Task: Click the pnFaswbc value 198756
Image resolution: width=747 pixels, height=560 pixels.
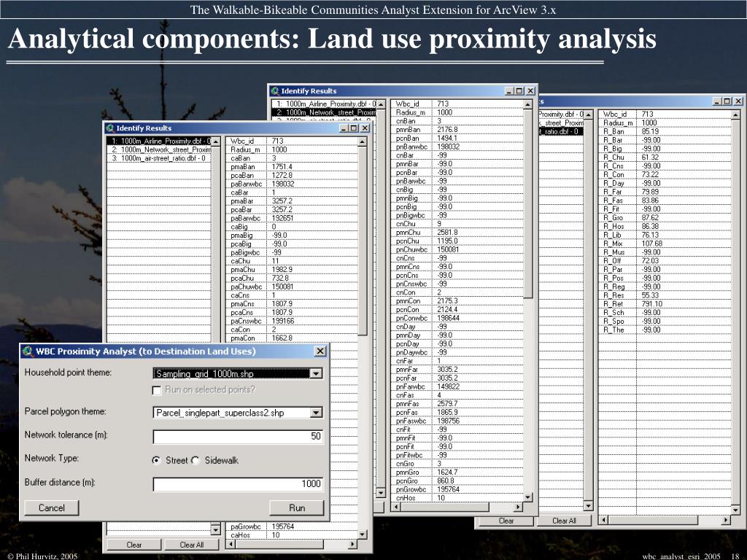Action: coord(449,421)
